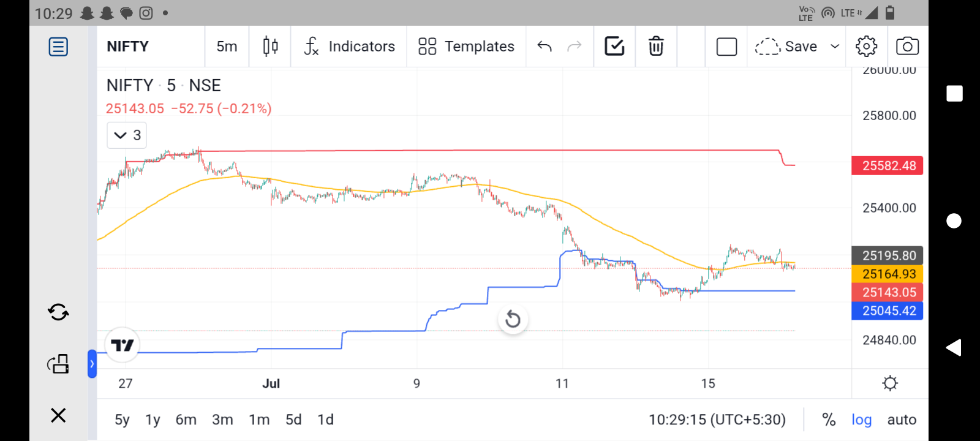980x441 pixels.
Task: Delete drawings with the trash icon
Action: [x=656, y=47]
